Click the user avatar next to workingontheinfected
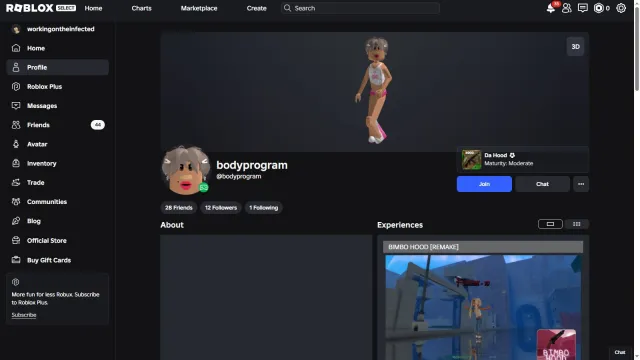Image resolution: width=640 pixels, height=360 pixels. [x=16, y=29]
